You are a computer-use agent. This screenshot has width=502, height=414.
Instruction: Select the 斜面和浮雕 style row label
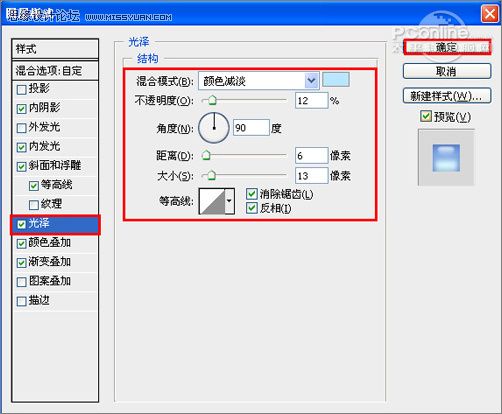click(x=55, y=165)
